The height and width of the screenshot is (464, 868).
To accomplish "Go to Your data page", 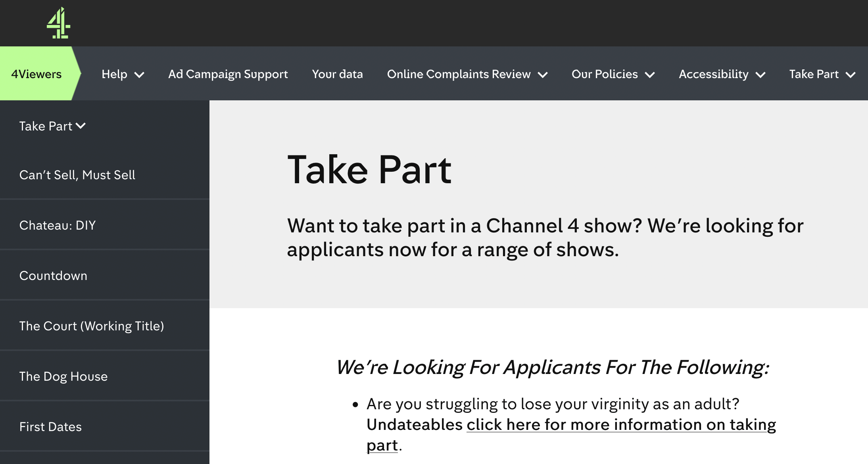I will click(x=337, y=74).
